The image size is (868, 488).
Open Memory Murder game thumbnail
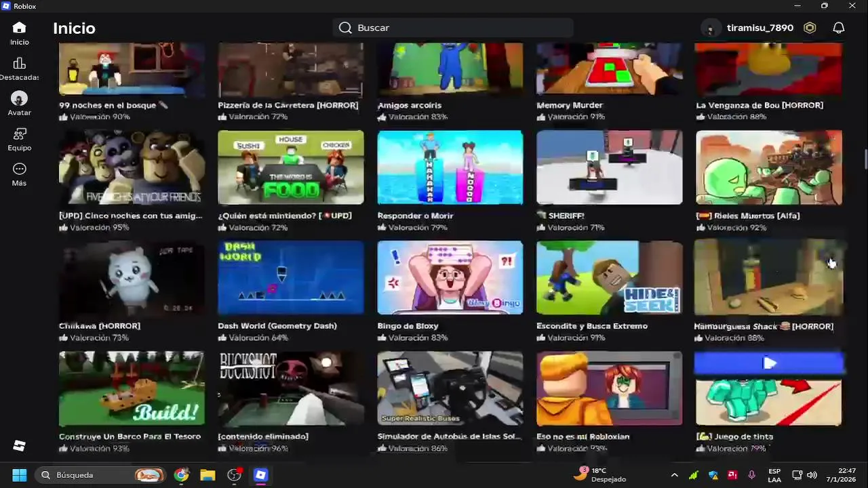(610, 69)
